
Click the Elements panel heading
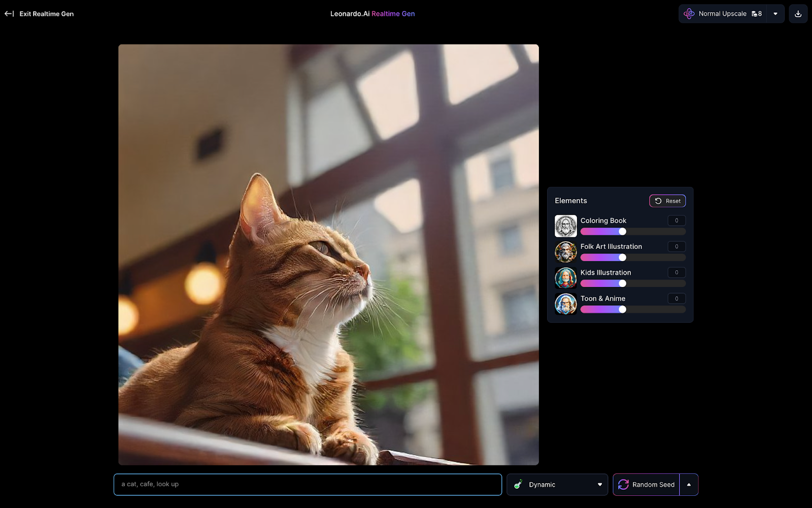pos(571,201)
